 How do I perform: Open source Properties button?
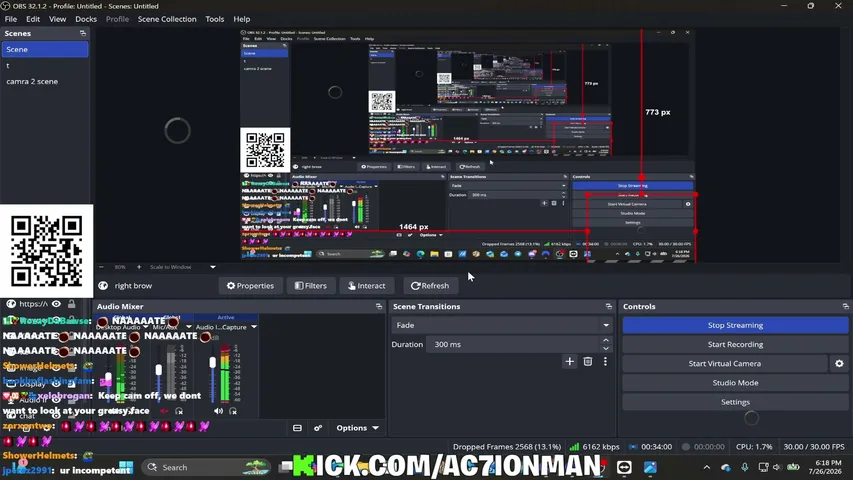tap(250, 286)
